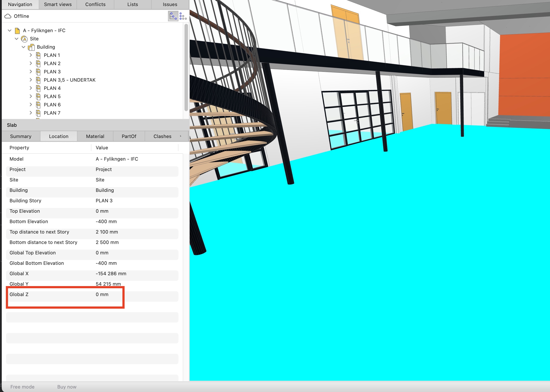Image resolution: width=550 pixels, height=392 pixels.
Task: Open the Clashes properties tab
Action: [162, 136]
